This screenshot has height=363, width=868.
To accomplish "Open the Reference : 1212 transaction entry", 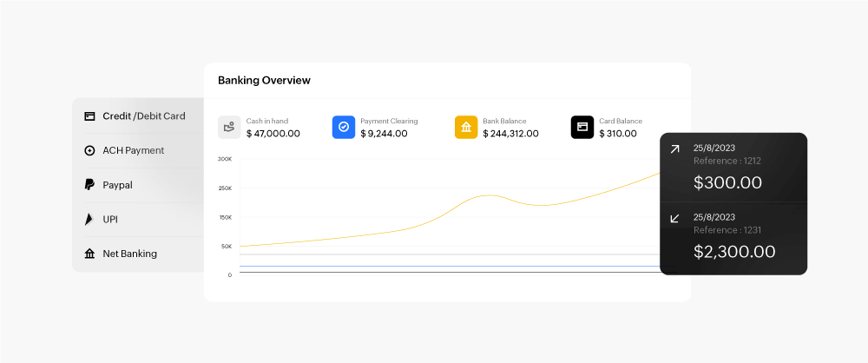I will coord(727,162).
